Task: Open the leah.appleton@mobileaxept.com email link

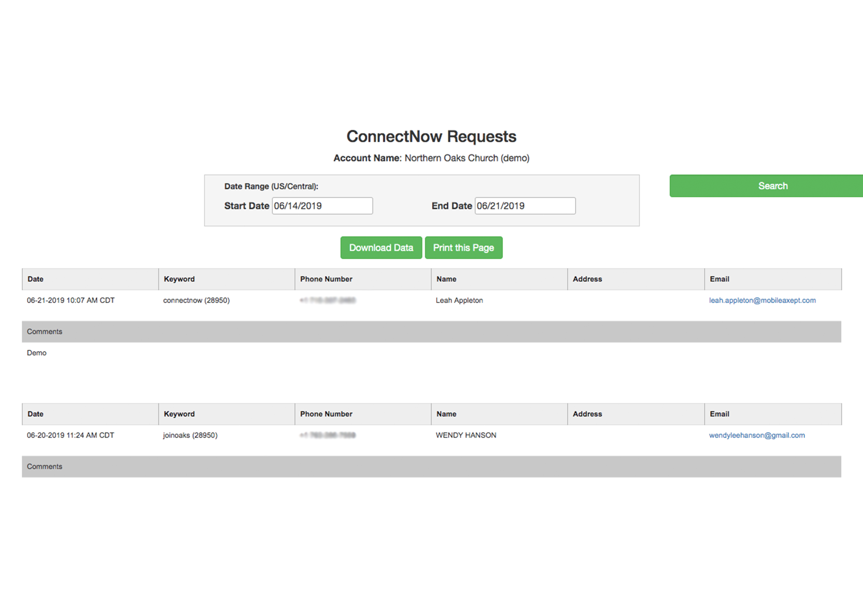Action: pos(762,300)
